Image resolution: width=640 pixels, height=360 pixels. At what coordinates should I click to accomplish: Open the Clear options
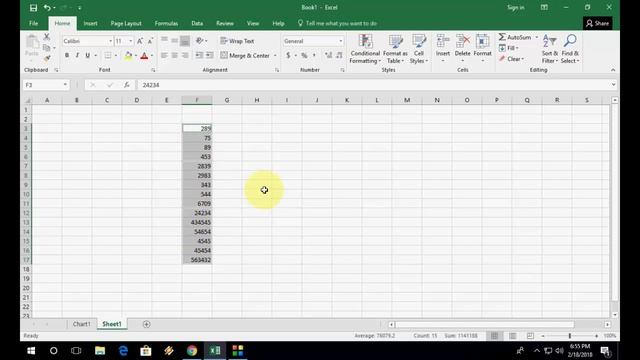tap(511, 59)
